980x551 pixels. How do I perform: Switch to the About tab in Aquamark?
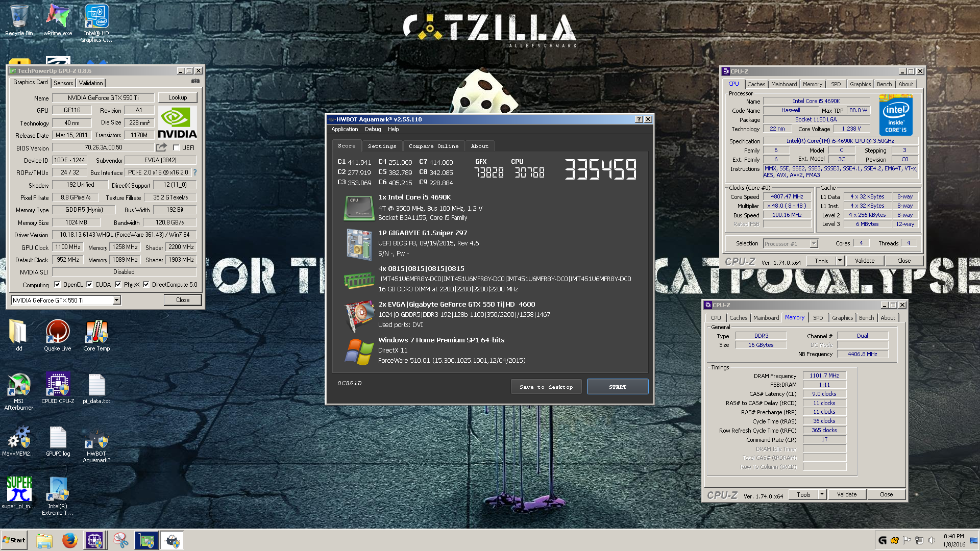point(480,146)
